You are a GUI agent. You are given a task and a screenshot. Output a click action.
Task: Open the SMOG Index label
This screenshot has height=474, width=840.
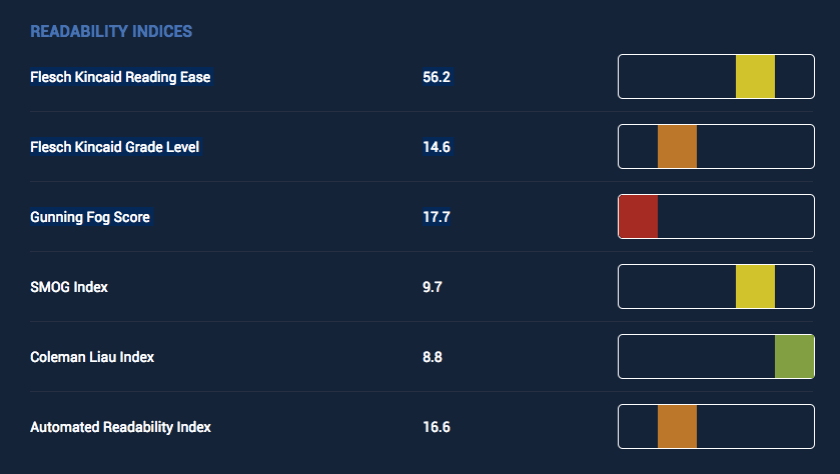coord(69,287)
